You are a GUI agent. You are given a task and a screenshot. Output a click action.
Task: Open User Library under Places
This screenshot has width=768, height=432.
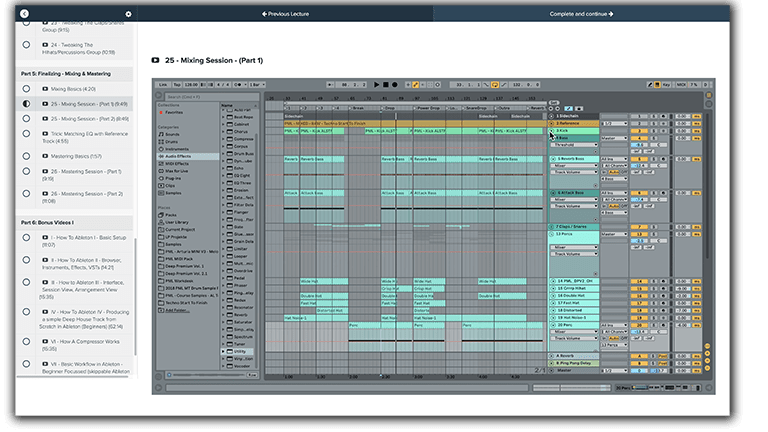pos(173,222)
